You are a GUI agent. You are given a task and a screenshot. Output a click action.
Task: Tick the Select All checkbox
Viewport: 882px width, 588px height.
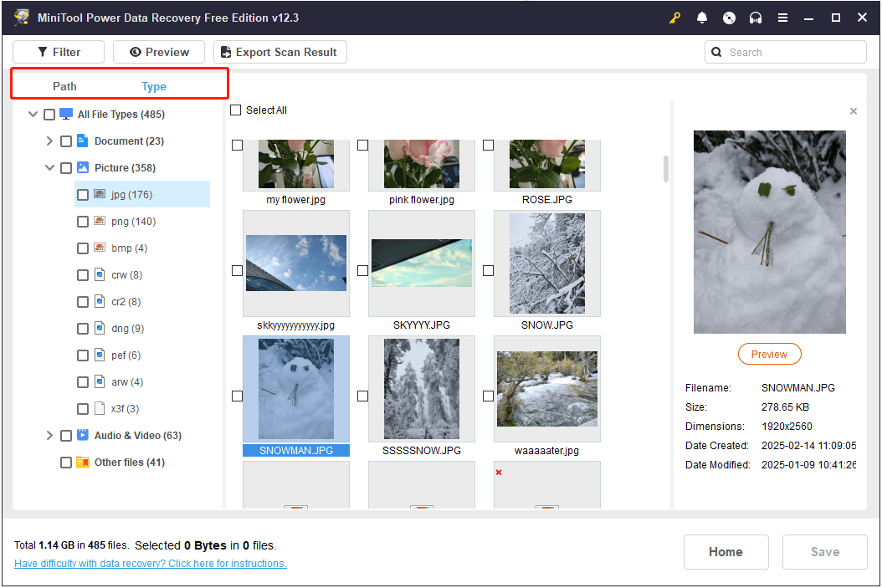pyautogui.click(x=235, y=110)
